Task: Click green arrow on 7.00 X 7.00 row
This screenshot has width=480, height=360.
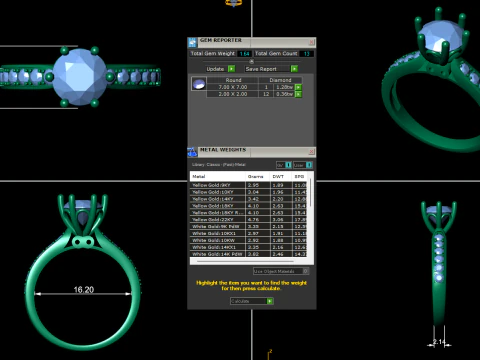Action: [298, 87]
